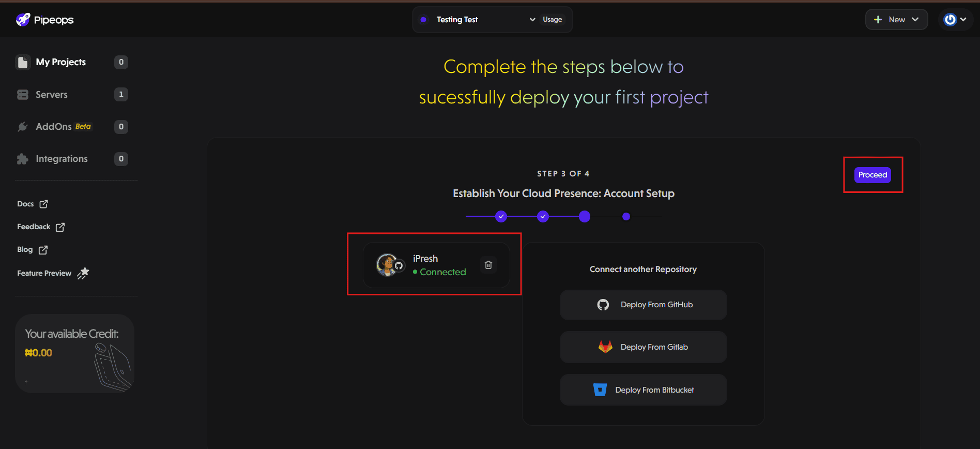Click the fourth step marker

[x=626, y=217]
